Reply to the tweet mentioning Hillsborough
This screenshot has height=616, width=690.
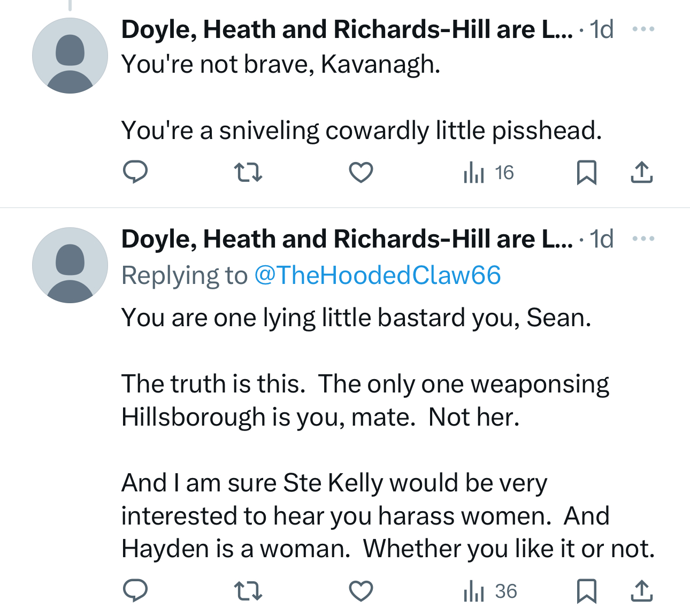tap(135, 591)
